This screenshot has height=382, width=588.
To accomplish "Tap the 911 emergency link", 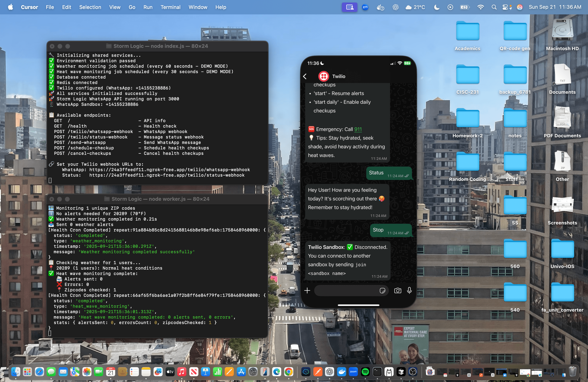I will point(358,129).
